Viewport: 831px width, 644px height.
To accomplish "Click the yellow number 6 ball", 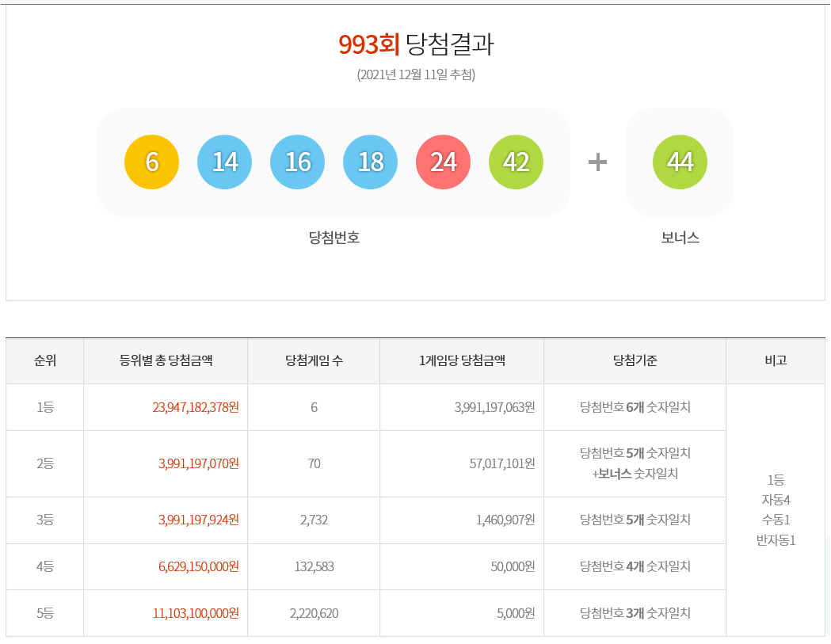I will tap(152, 162).
